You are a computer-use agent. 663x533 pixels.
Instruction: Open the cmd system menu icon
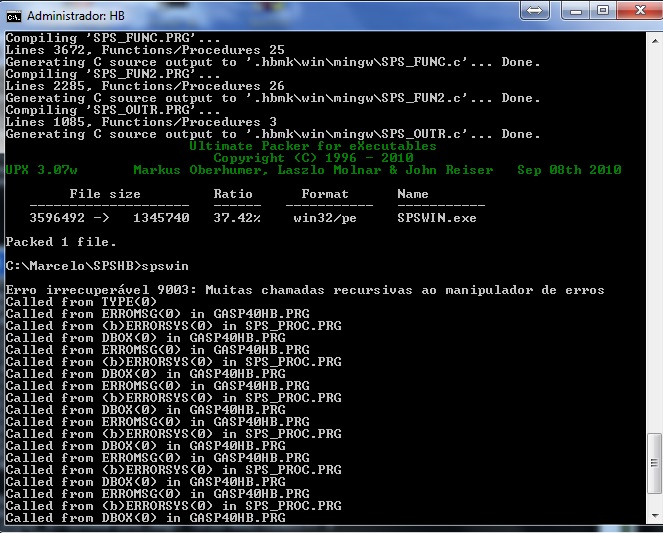pos(14,16)
